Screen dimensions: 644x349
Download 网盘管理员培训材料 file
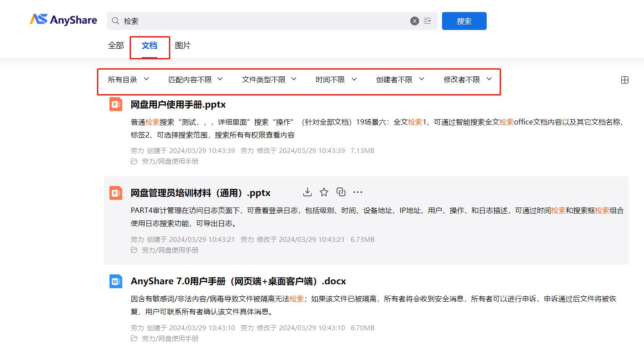[x=307, y=192]
